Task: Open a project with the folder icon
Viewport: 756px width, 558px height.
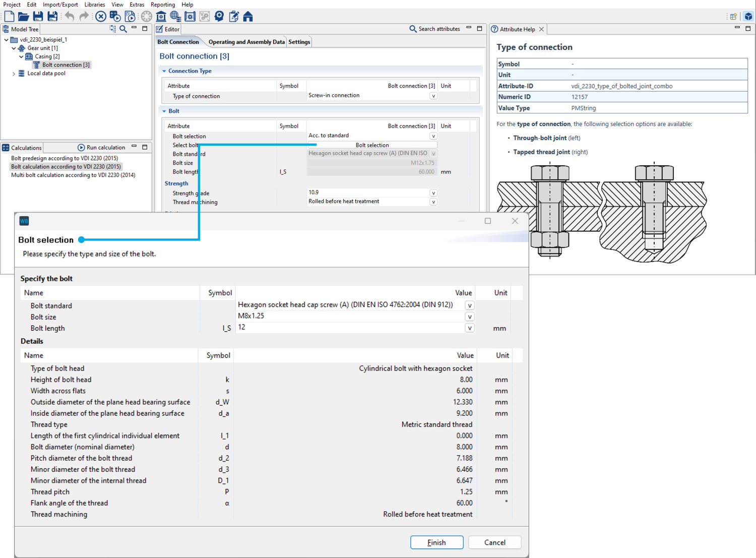Action: 23,17
